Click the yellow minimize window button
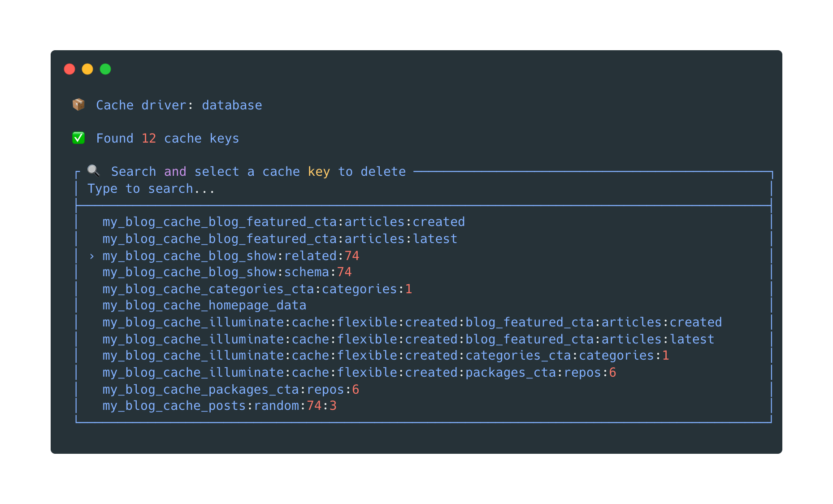833x504 pixels. click(x=87, y=69)
